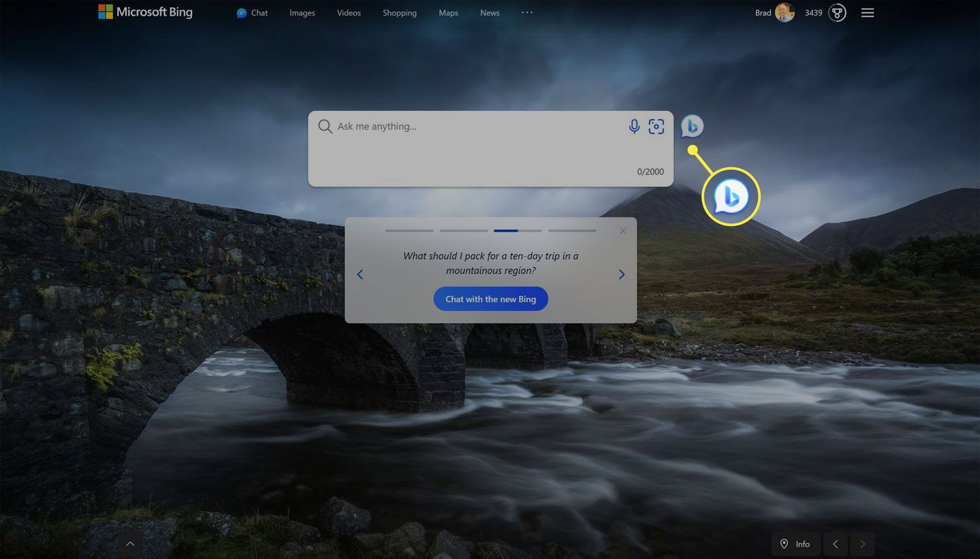Show previous suggested prompt
Viewport: 980px width, 559px height.
(x=360, y=274)
